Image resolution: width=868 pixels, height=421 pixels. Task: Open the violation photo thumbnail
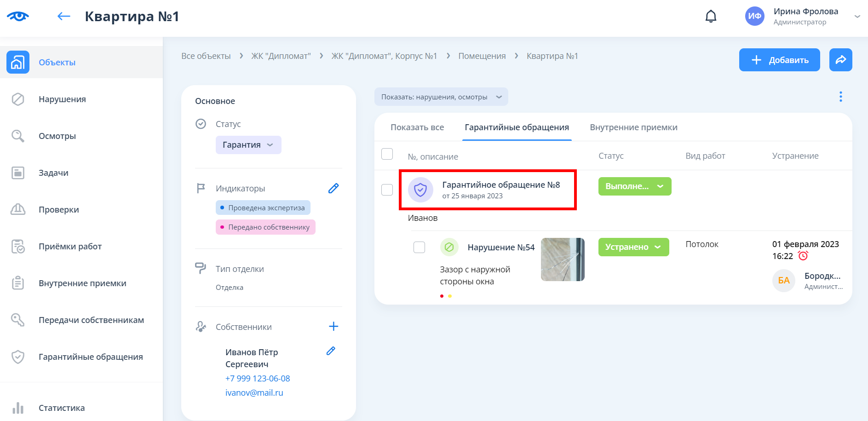coord(562,260)
